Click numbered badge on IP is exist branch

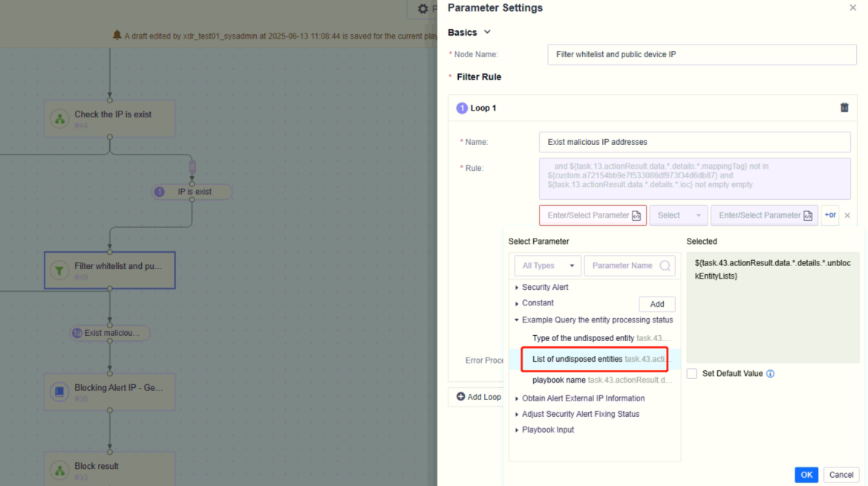point(160,192)
